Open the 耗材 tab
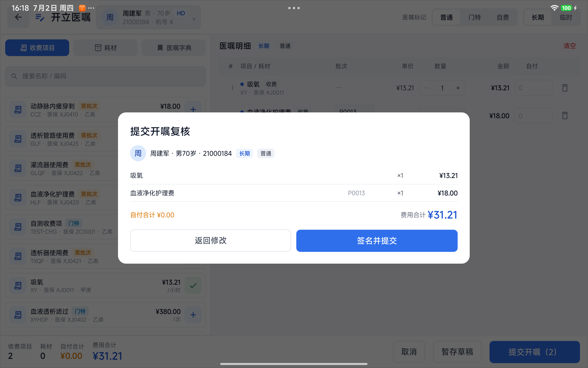Image resolution: width=588 pixels, height=368 pixels. click(x=105, y=48)
